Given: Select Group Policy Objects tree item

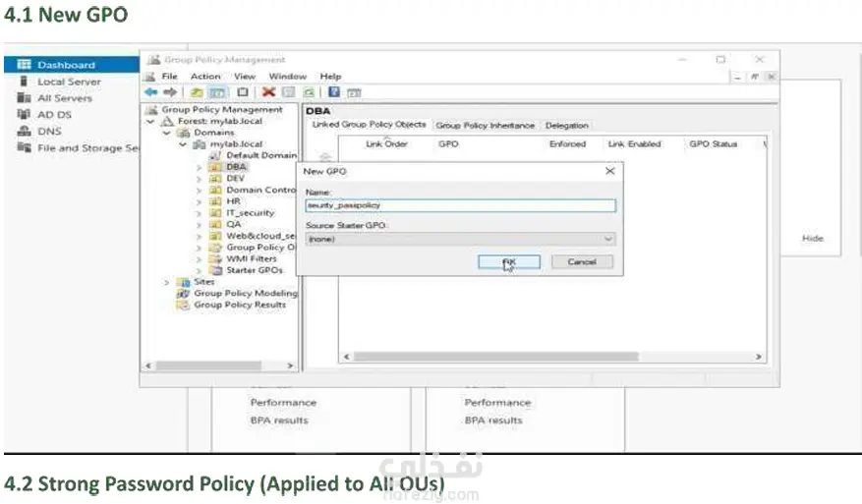Looking at the screenshot, I should (261, 248).
